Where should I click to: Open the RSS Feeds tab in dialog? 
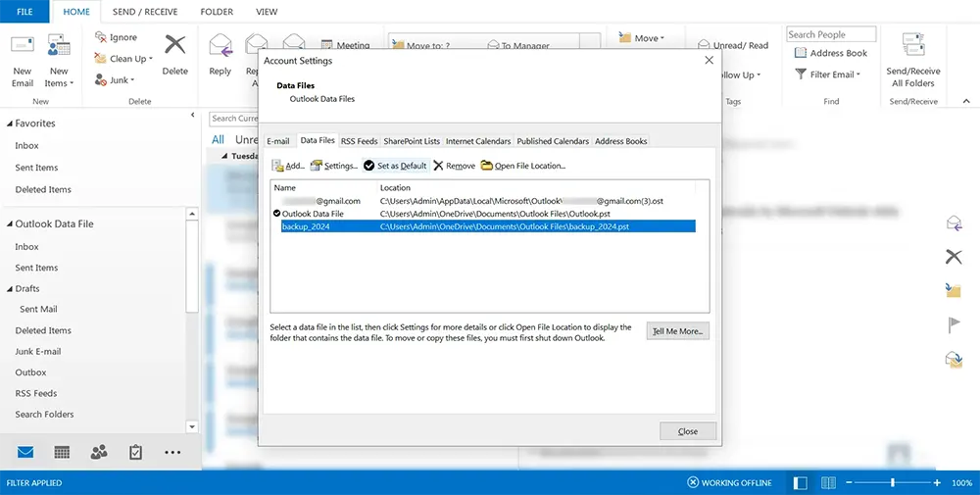[360, 141]
